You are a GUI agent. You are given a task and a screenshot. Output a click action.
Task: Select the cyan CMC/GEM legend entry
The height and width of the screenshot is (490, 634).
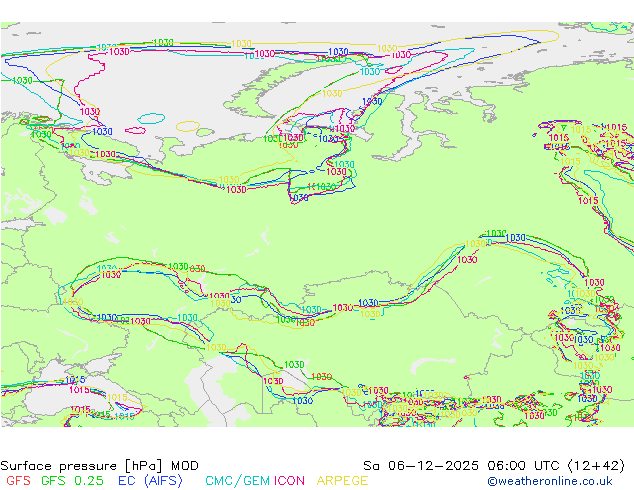pyautogui.click(x=236, y=481)
